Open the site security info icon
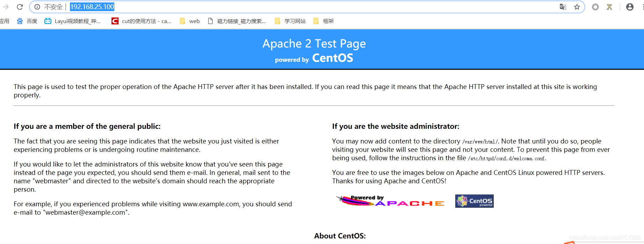This screenshot has height=244, width=644. [37, 7]
